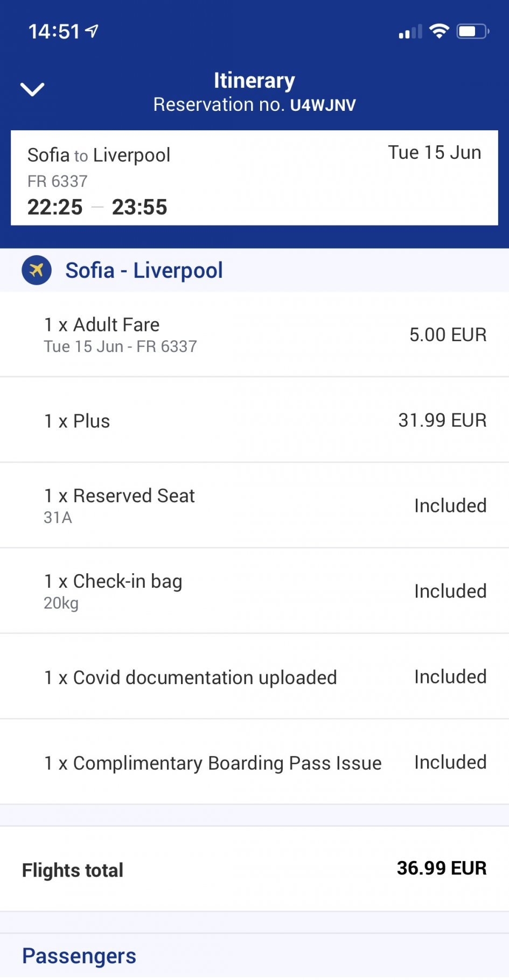Tap the Wi-Fi status icon
The height and width of the screenshot is (980, 509).
click(439, 31)
